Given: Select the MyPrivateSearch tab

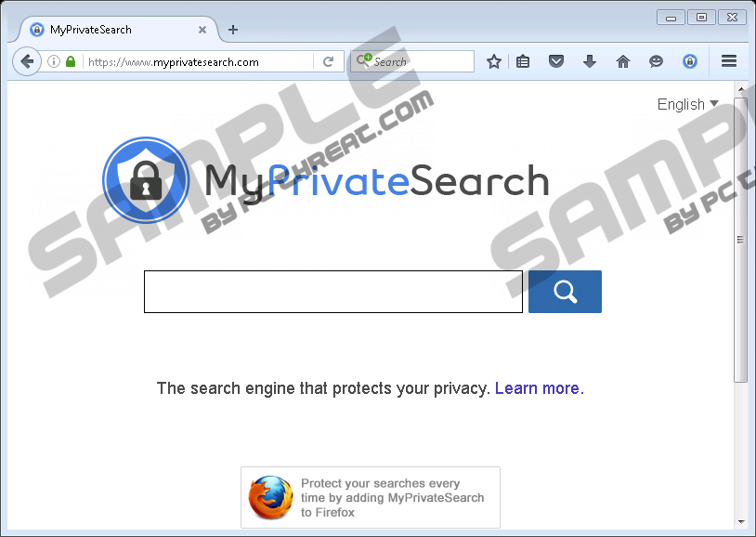Looking at the screenshot, I should tap(118, 30).
